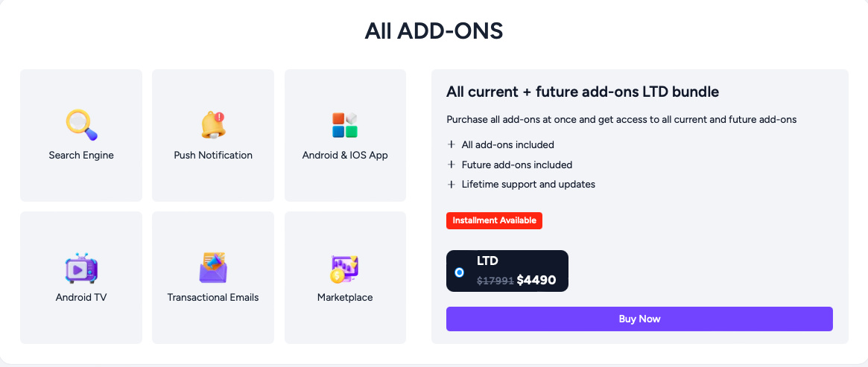Screen dimensions: 868x367
Task: Open the Transactional Emails add-on label
Action: tap(213, 297)
